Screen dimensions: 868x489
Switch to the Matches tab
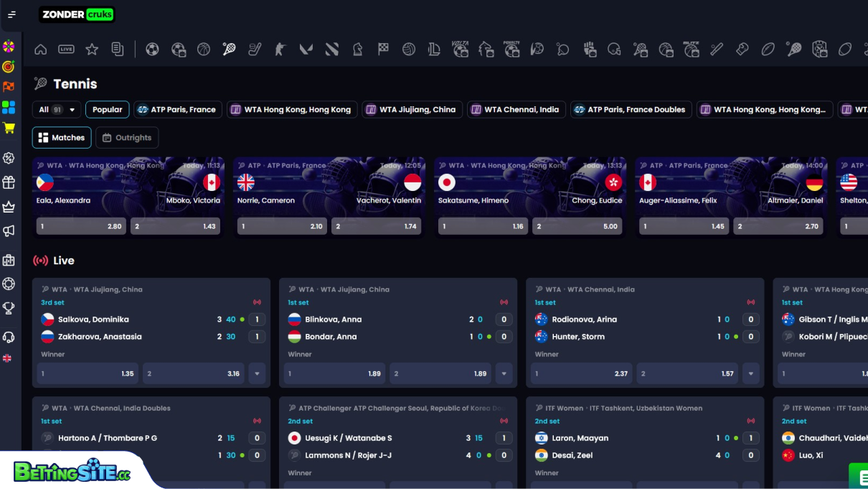click(62, 137)
